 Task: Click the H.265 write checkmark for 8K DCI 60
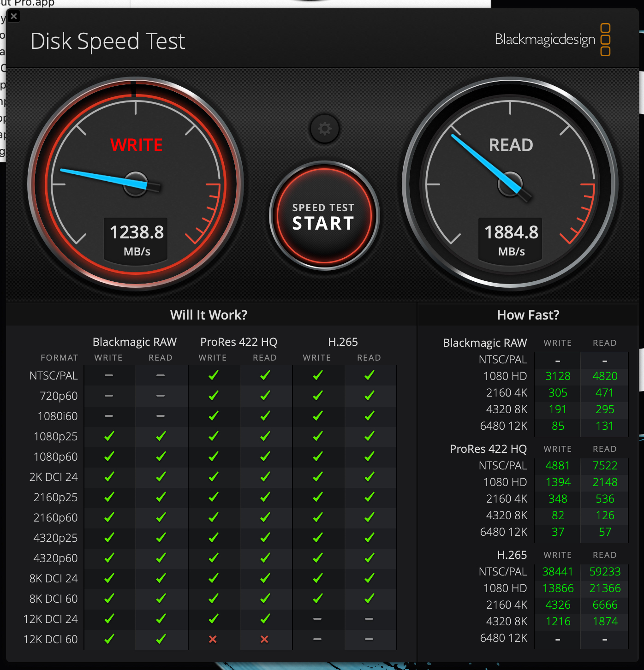pyautogui.click(x=318, y=599)
